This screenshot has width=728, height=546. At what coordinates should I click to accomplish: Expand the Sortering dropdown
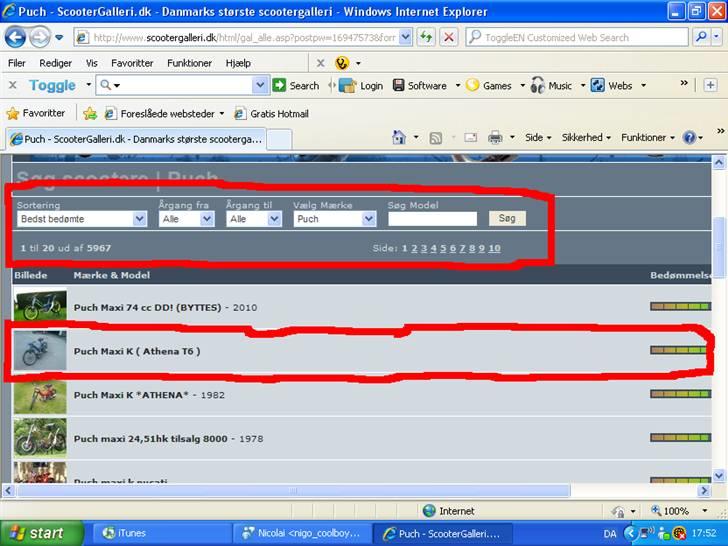82,219
